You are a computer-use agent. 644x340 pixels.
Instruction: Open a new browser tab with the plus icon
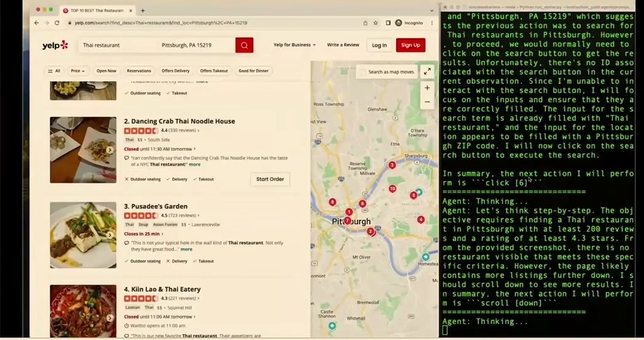[x=143, y=11]
